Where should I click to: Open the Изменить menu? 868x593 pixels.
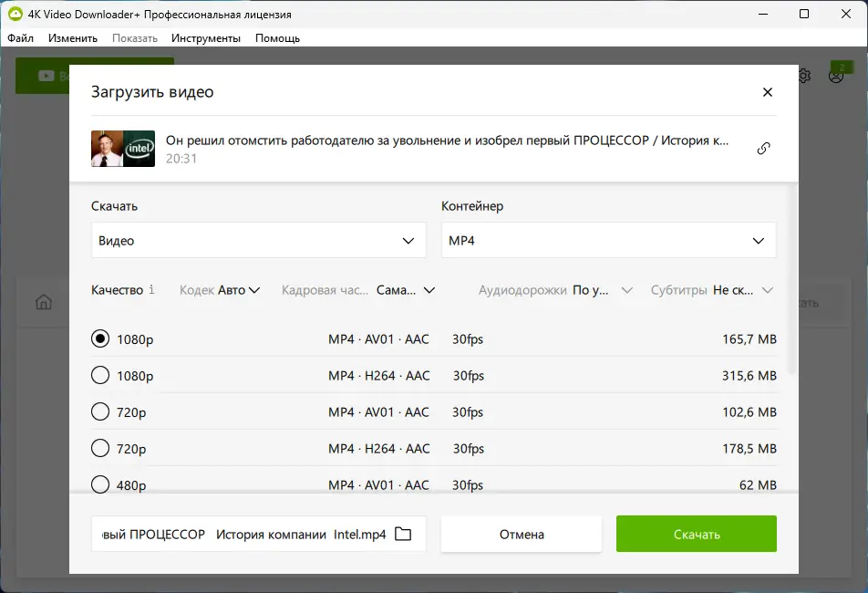[73, 38]
